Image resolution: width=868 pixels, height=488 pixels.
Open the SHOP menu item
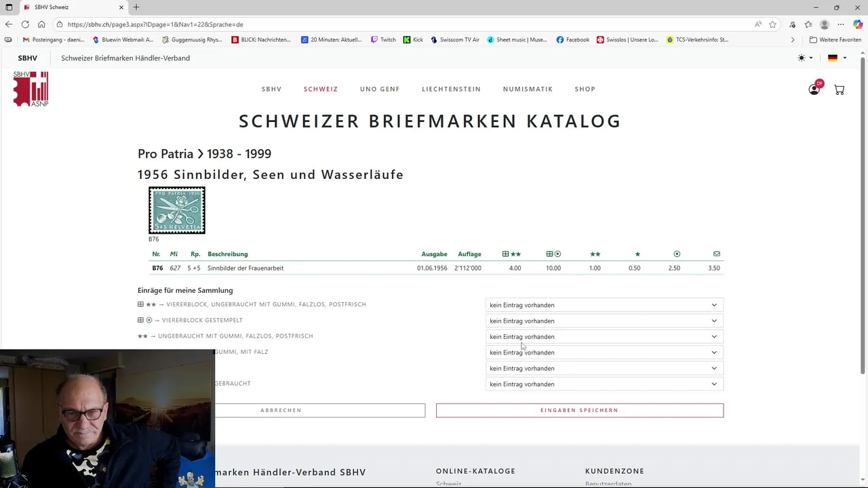tap(585, 89)
